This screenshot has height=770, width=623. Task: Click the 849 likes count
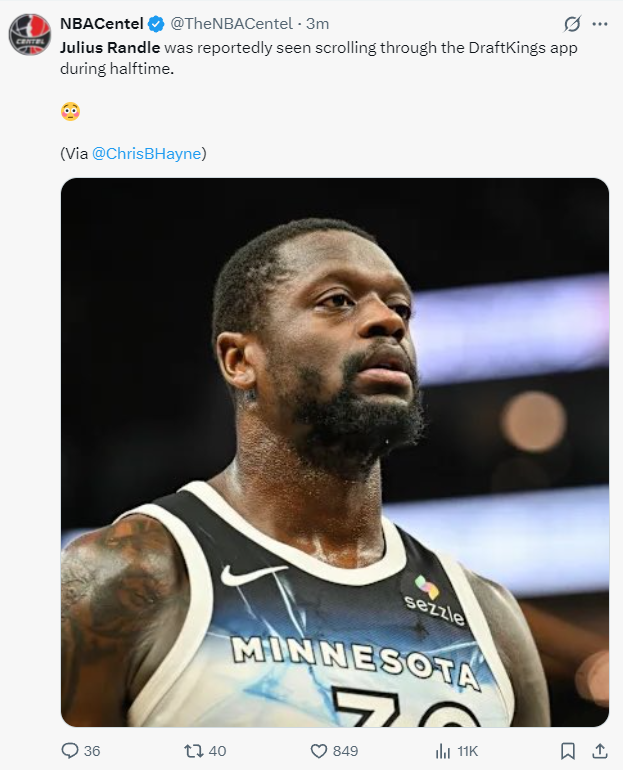point(346,751)
